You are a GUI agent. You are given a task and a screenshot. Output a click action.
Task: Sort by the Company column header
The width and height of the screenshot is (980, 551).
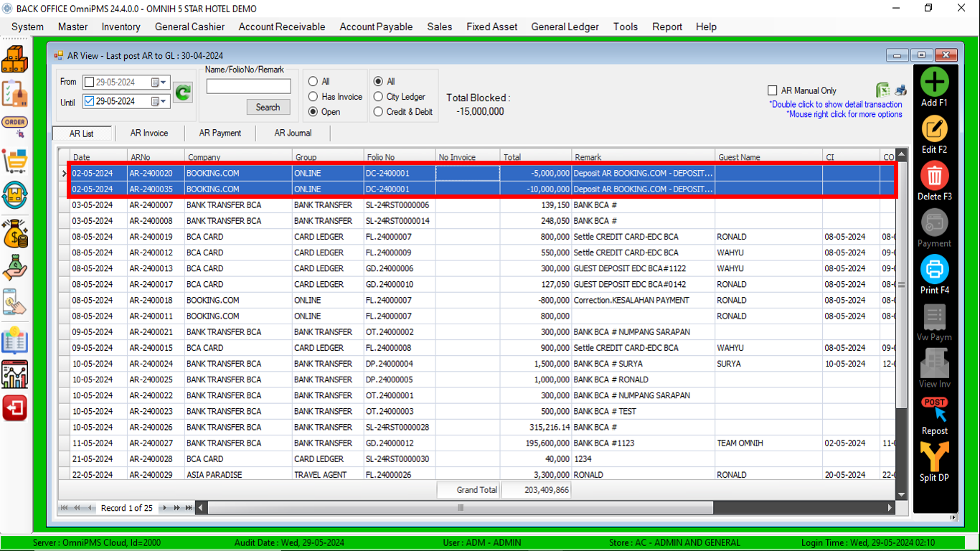pos(238,157)
